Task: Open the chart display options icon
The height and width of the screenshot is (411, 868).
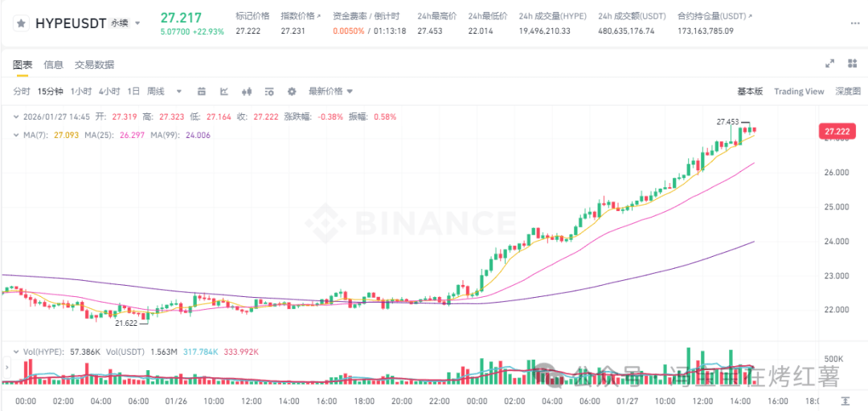Action: 269,92
